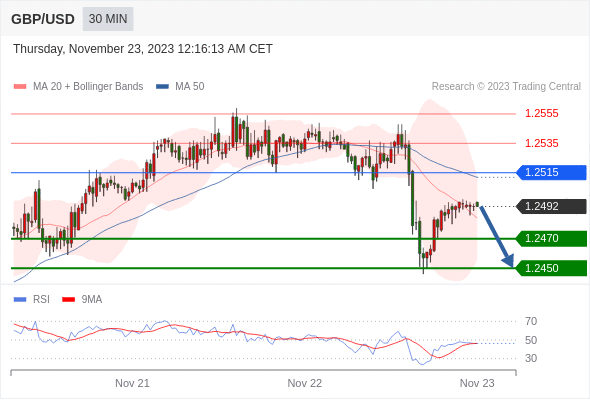Click the RSI legend color swatch
The height and width of the screenshot is (400, 590).
pyautogui.click(x=20, y=300)
